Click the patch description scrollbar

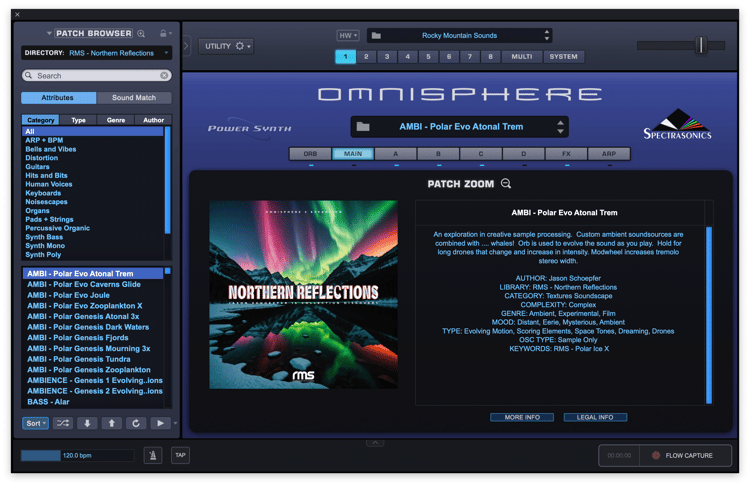pyautogui.click(x=709, y=315)
